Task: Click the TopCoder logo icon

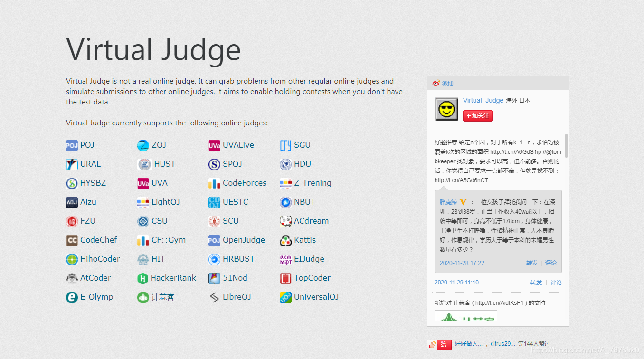Action: click(x=285, y=278)
